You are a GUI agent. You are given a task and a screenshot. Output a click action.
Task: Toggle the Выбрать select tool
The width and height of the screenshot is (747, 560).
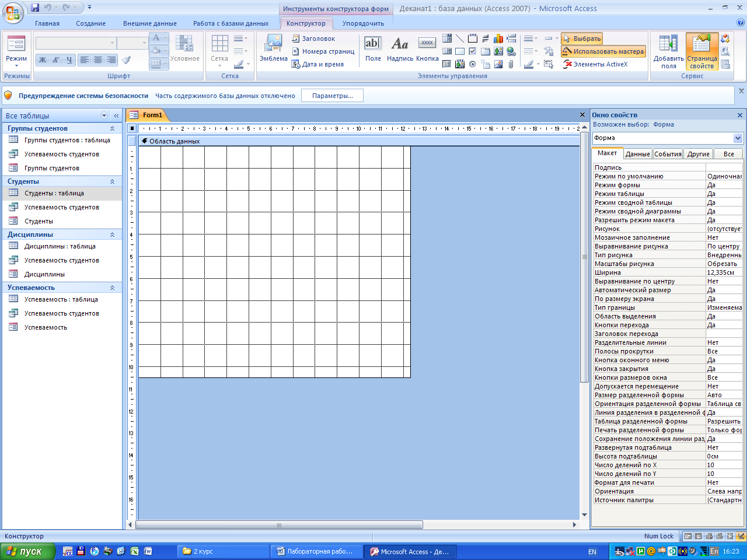click(x=582, y=38)
